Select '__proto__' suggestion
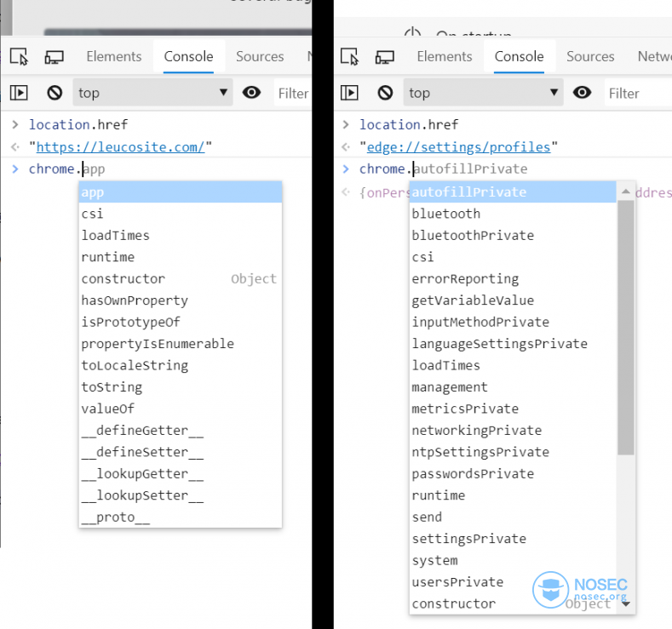 (181, 517)
